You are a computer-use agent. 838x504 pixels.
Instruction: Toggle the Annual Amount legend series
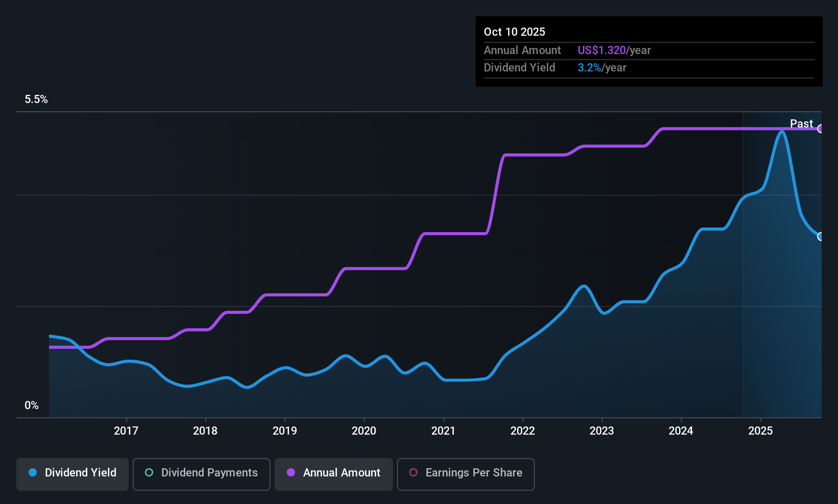click(x=334, y=473)
